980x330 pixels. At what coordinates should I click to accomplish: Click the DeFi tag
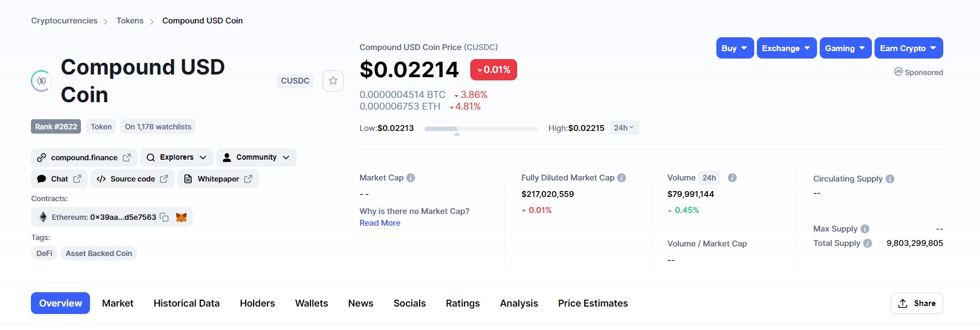tap(44, 253)
